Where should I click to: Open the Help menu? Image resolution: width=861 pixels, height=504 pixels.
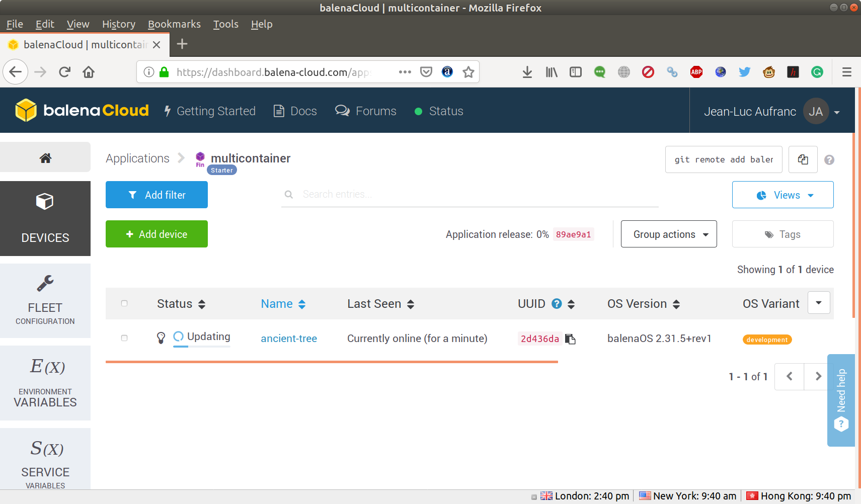[262, 24]
